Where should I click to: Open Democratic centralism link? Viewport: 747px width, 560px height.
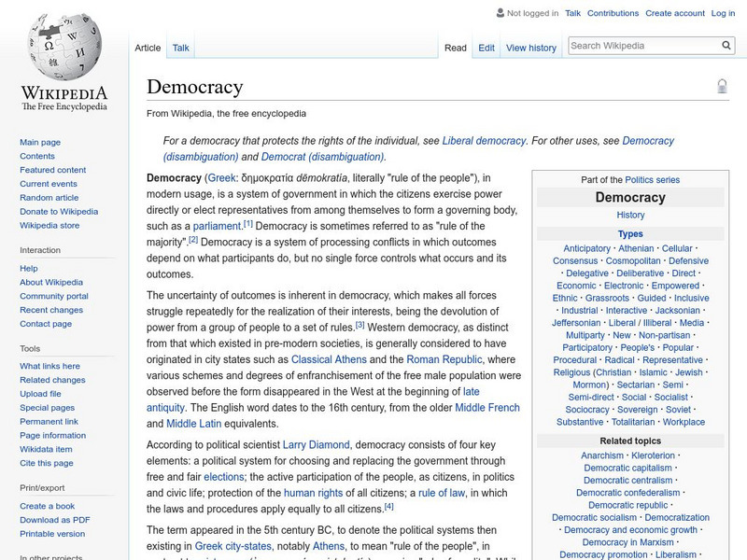(x=627, y=481)
